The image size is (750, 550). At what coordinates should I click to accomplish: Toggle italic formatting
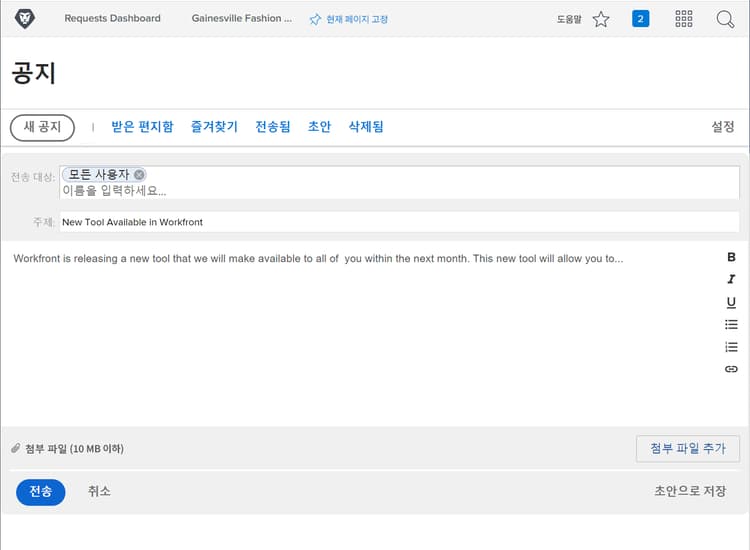731,279
